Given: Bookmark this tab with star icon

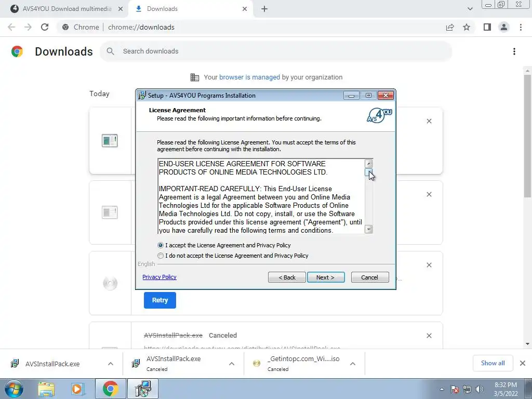Looking at the screenshot, I should [467, 27].
